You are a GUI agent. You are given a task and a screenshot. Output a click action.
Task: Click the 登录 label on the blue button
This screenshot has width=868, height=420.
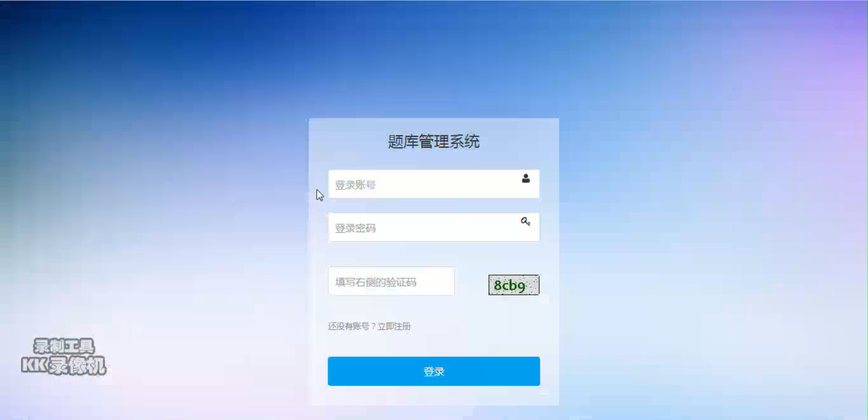click(x=434, y=372)
